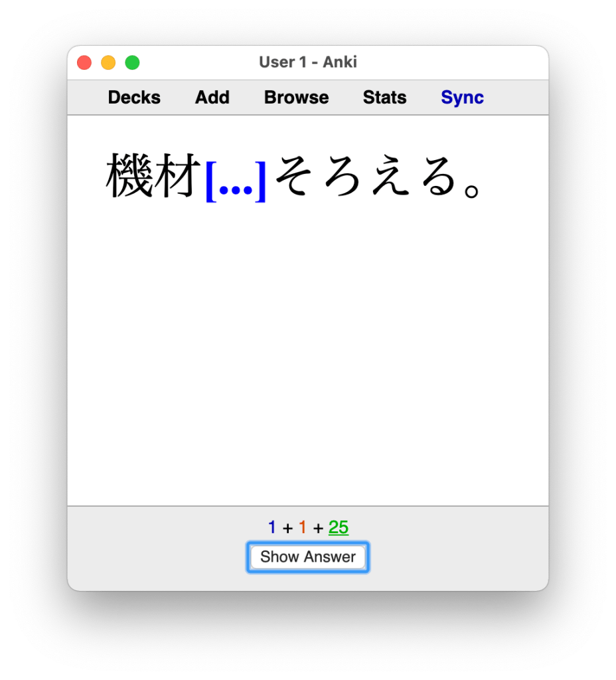616x680 pixels.
Task: Click the red learning cards count
Action: pos(303,527)
